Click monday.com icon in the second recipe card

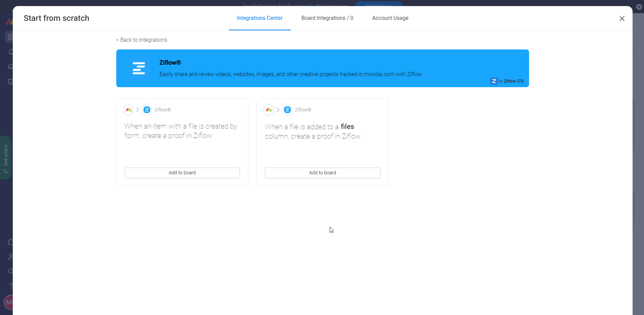click(269, 110)
